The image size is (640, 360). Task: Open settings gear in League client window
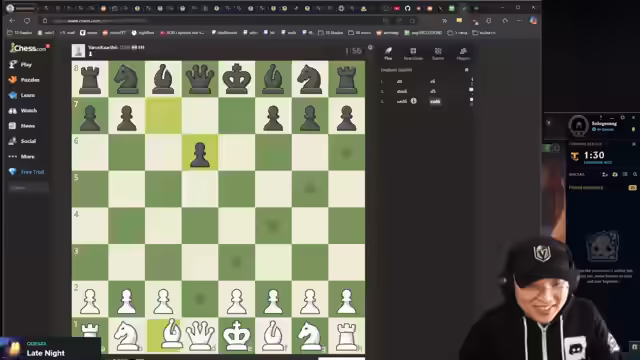pos(622,118)
